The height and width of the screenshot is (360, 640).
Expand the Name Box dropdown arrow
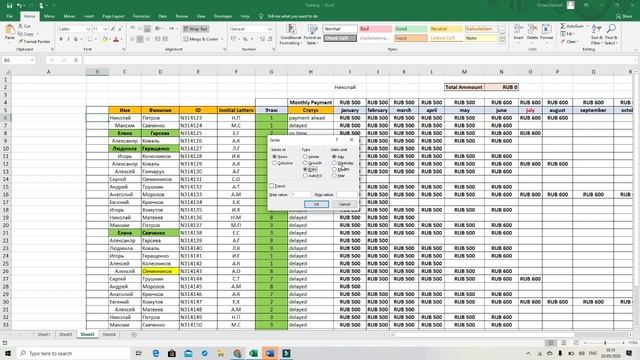coord(32,60)
